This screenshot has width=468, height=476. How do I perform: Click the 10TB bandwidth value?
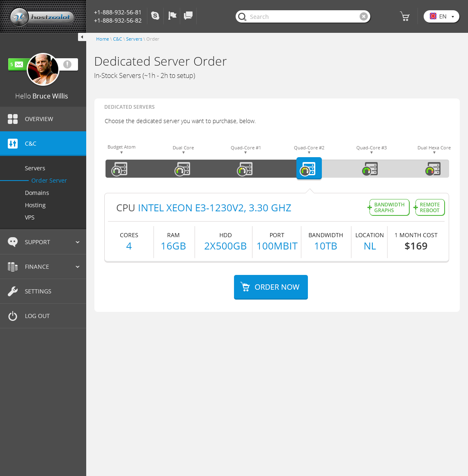click(326, 246)
